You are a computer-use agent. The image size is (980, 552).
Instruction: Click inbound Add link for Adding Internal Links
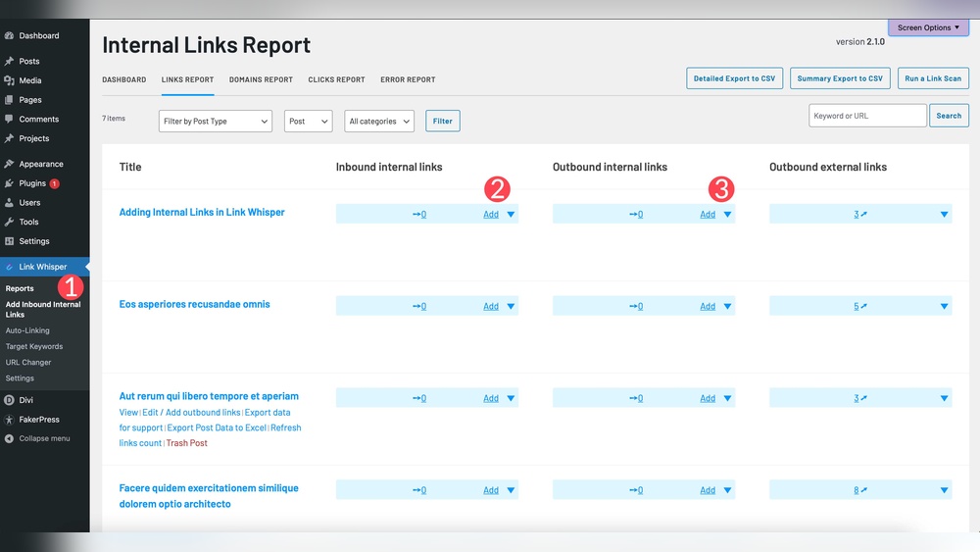point(491,215)
